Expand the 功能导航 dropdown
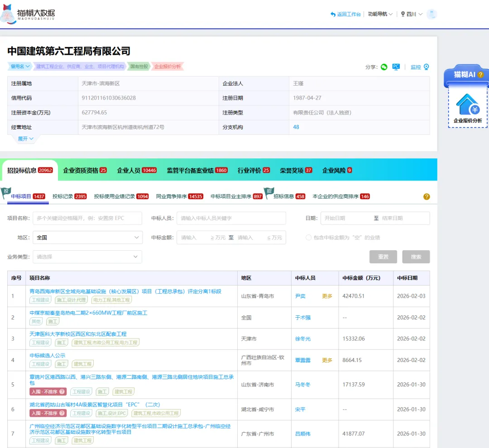This screenshot has width=489, height=448. tap(380, 14)
